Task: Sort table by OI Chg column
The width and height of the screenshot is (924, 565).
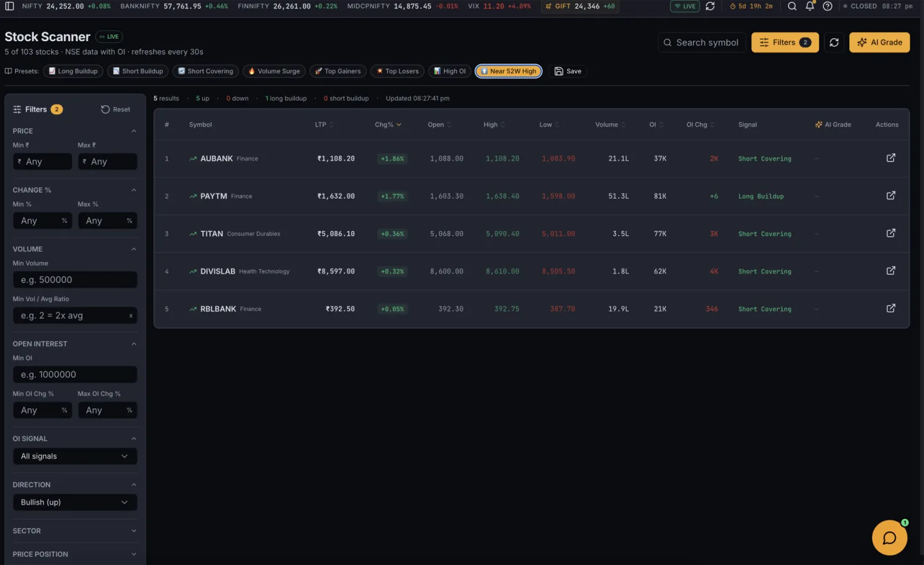Action: point(701,125)
